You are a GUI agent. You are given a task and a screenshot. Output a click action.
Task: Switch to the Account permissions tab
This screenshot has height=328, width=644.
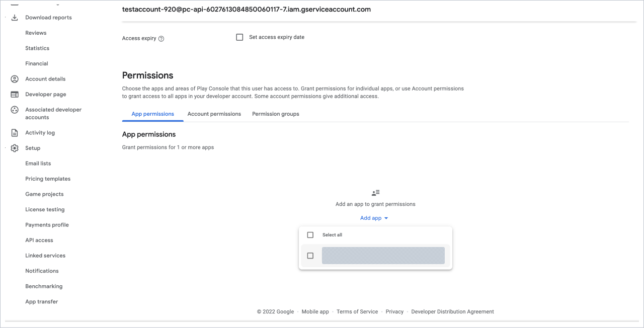[x=214, y=114]
